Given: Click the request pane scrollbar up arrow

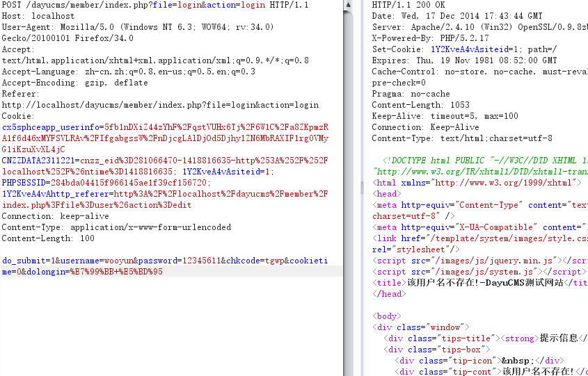Looking at the screenshot, I should point(348,5).
